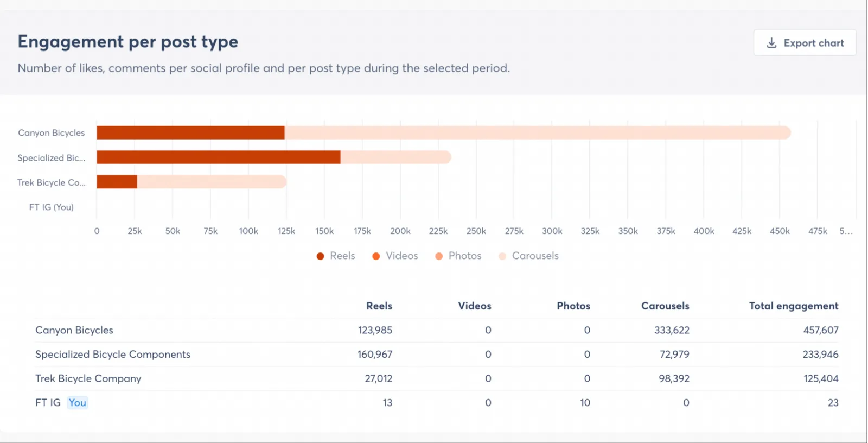Hide Videos series via legend label
Image resolution: width=868 pixels, height=443 pixels.
[x=401, y=256]
